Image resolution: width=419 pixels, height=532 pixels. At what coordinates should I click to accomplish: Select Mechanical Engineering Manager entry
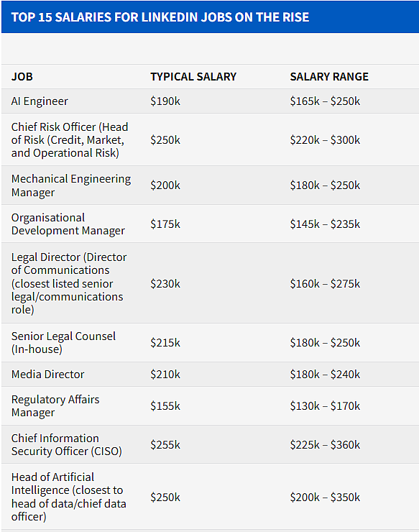(71, 185)
